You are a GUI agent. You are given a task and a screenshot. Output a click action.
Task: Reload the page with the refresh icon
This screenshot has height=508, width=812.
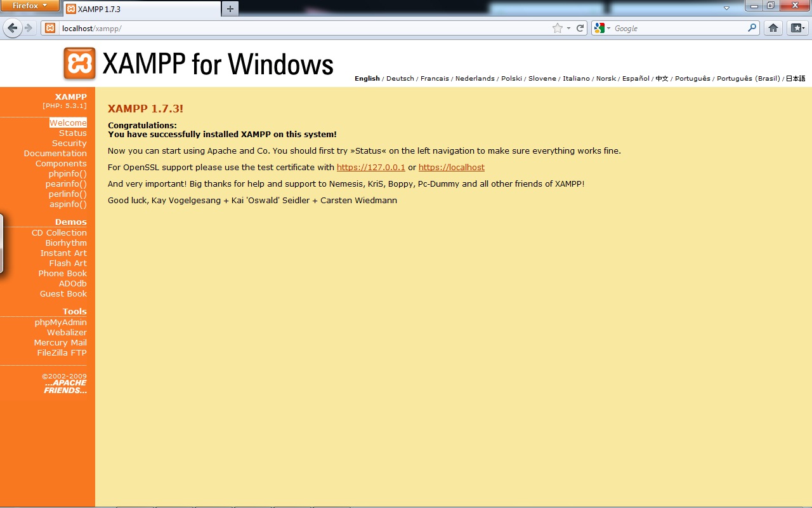(580, 28)
